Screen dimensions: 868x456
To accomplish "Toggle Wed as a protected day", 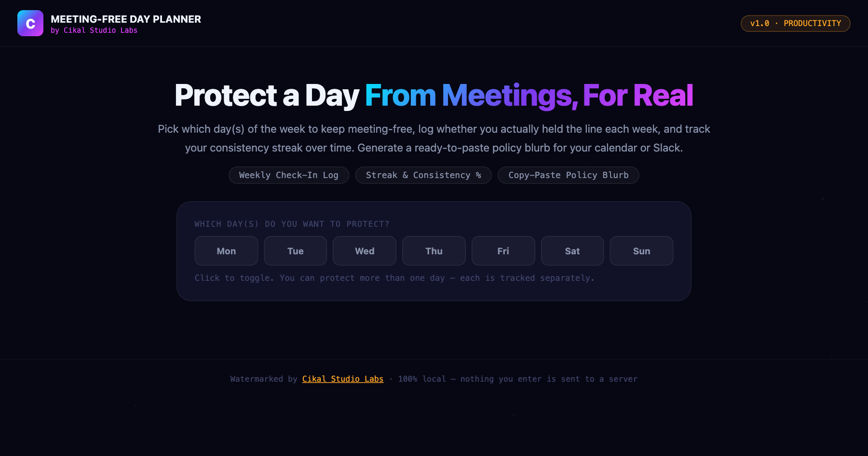I will [x=365, y=251].
